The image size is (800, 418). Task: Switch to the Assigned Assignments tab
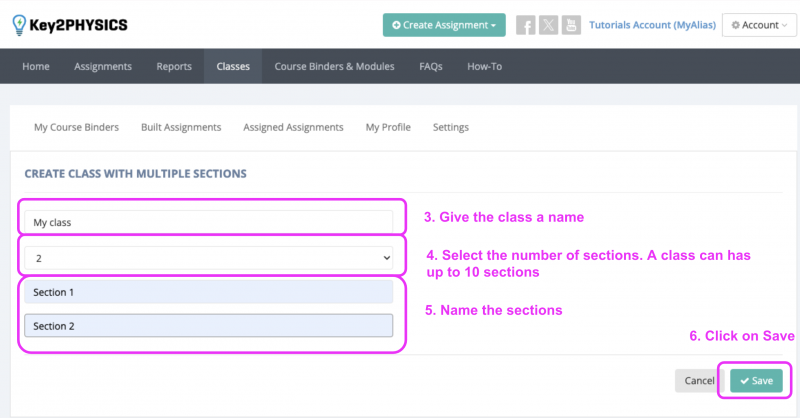tap(293, 127)
